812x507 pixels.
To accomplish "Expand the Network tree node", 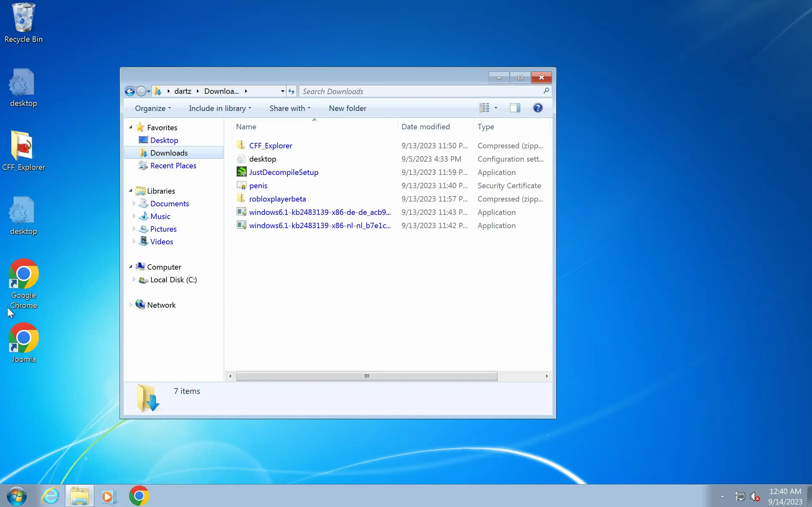I will 131,305.
